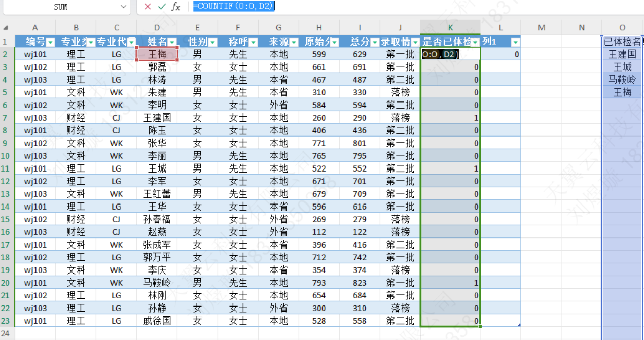Viewport: 644px width, 340px height.
Task: Select the name cell 张成军
Action: [157, 245]
